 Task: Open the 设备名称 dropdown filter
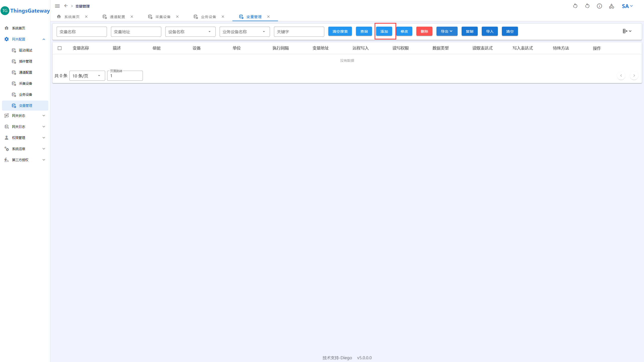point(190,32)
